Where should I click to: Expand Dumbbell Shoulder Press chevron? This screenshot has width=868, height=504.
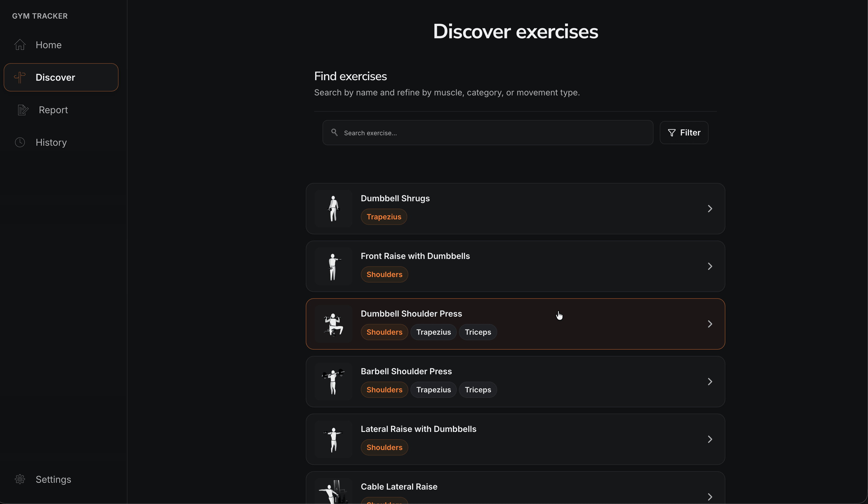(710, 324)
